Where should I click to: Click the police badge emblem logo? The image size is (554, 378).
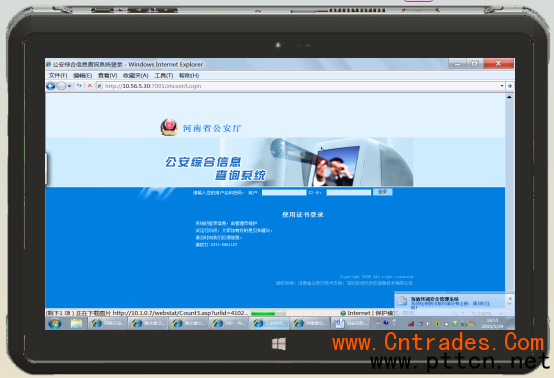(x=169, y=127)
